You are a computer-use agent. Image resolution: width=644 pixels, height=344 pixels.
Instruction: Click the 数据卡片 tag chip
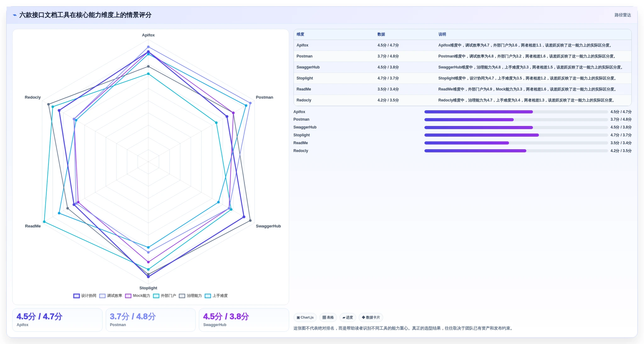click(x=371, y=317)
